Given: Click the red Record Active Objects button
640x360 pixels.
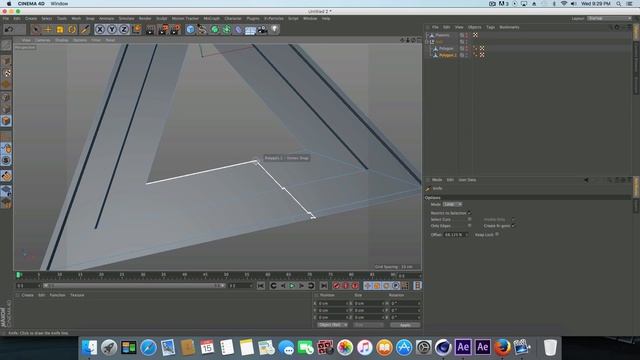Looking at the screenshot, I should click(x=336, y=286).
